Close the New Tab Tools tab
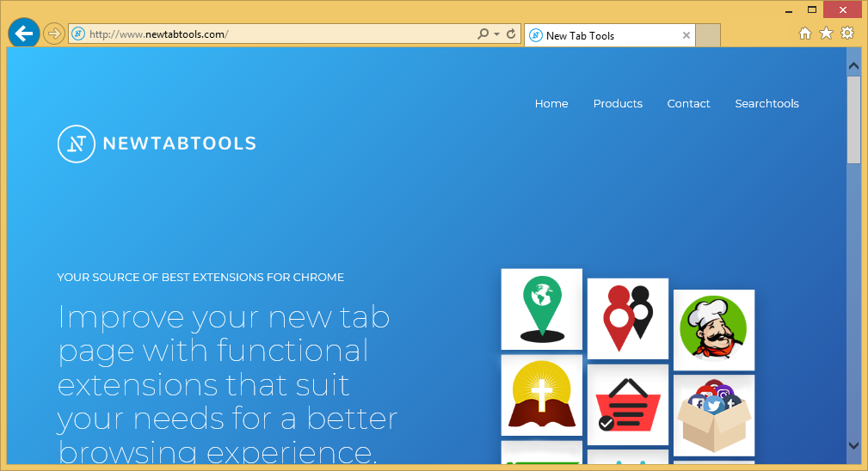This screenshot has width=868, height=471. [x=686, y=35]
